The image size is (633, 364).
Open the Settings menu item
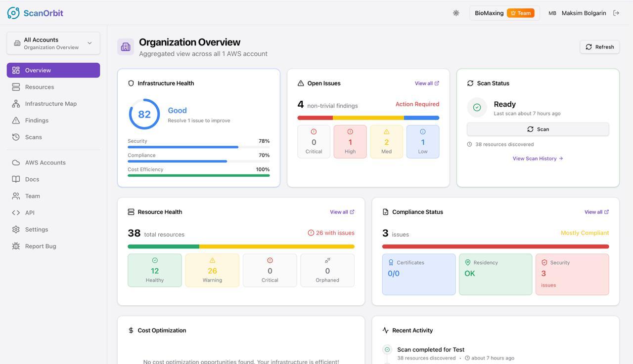pos(36,229)
